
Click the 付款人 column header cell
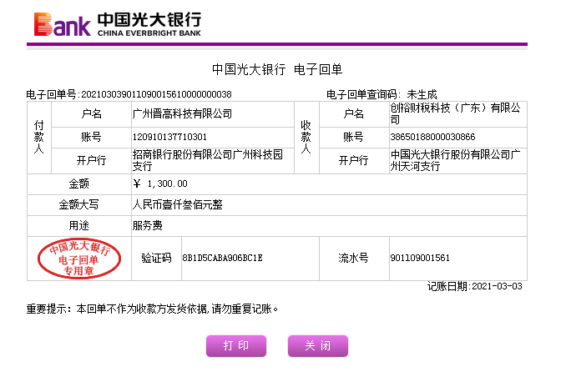click(39, 138)
